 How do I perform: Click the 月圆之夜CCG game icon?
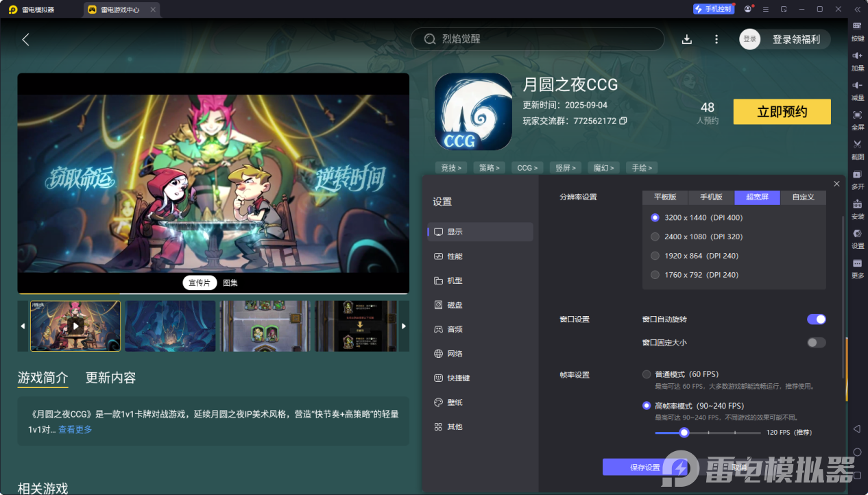tap(473, 112)
